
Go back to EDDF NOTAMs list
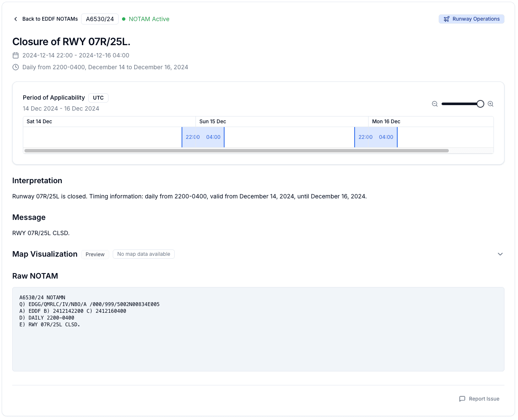[50, 19]
